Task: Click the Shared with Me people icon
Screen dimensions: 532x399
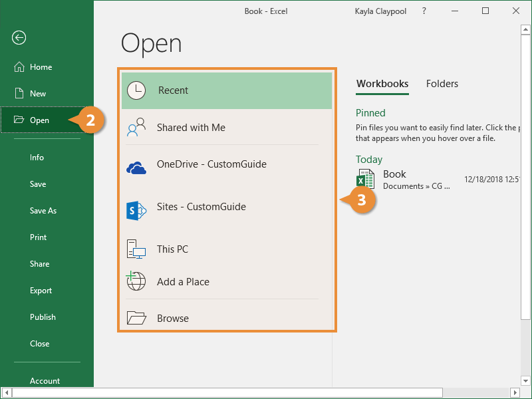Action: click(136, 126)
